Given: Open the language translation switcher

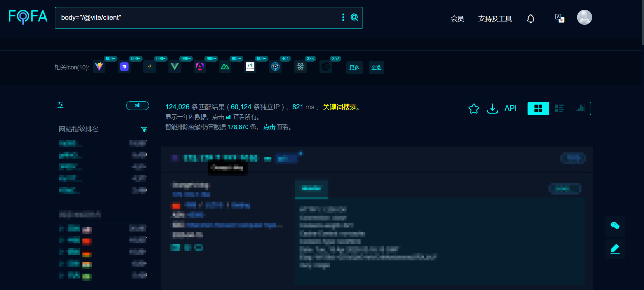Looking at the screenshot, I should click(559, 18).
